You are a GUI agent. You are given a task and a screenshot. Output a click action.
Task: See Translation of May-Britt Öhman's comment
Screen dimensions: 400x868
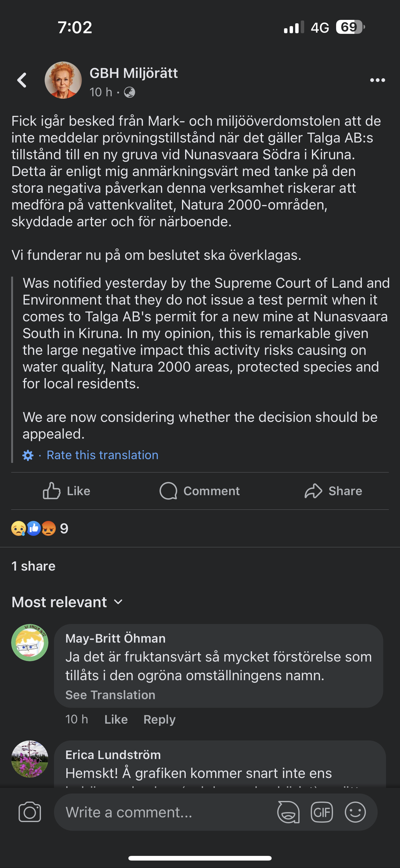[110, 695]
